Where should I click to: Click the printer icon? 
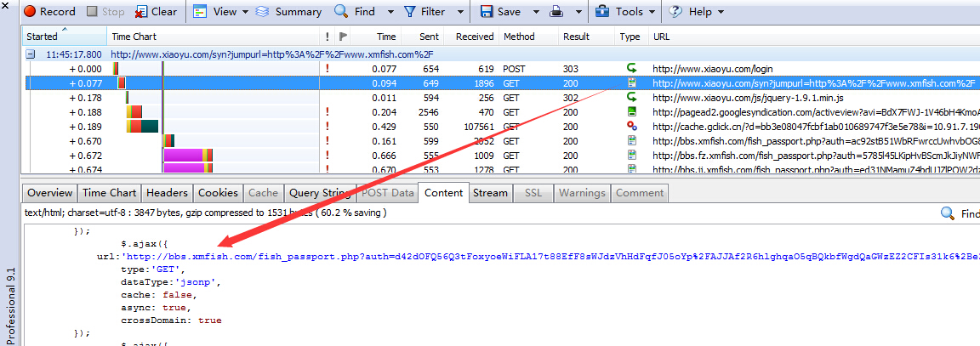556,12
